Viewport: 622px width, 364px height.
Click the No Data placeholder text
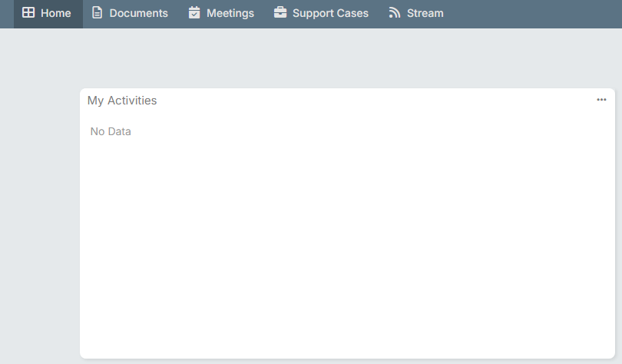111,131
